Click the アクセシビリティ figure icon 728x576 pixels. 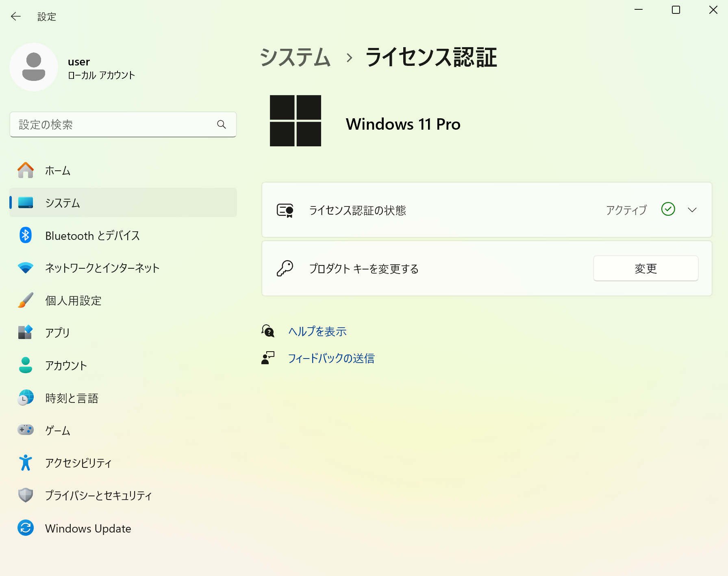(26, 463)
